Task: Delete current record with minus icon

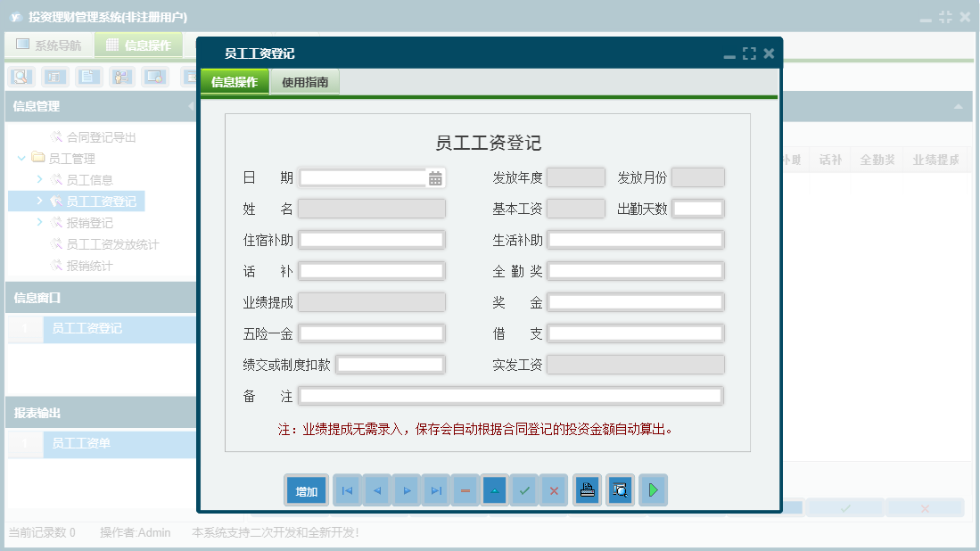Action: [465, 489]
